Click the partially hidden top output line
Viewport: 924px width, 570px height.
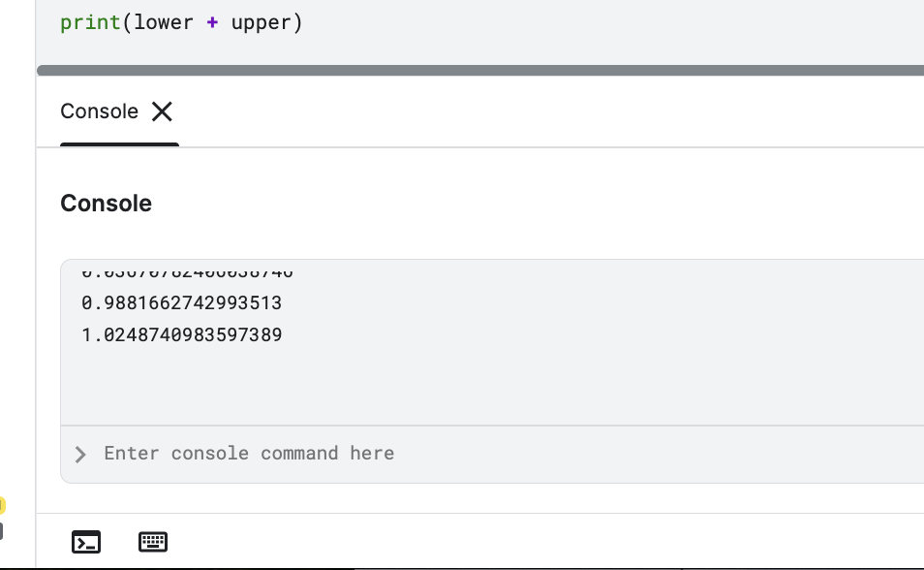187,272
